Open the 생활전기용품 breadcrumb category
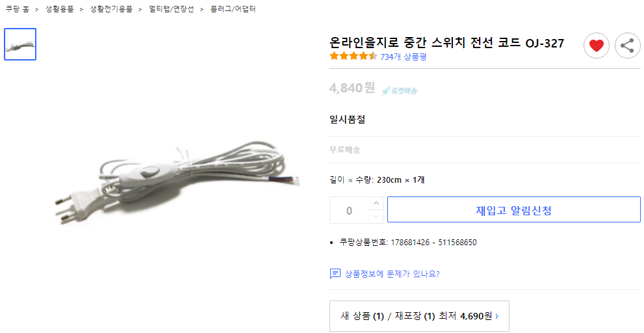Viewport: 644px width, 333px height. click(111, 9)
